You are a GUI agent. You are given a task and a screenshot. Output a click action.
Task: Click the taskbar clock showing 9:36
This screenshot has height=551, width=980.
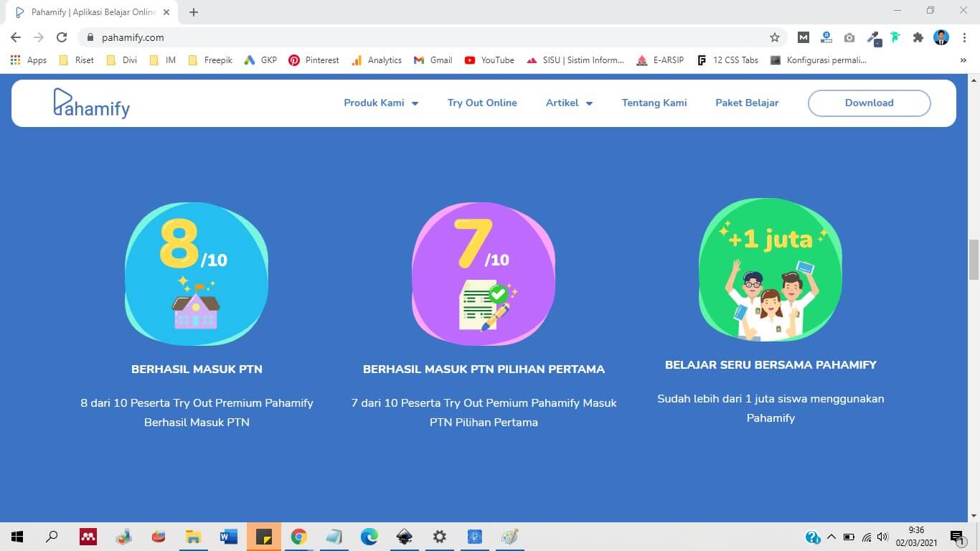pos(915,537)
